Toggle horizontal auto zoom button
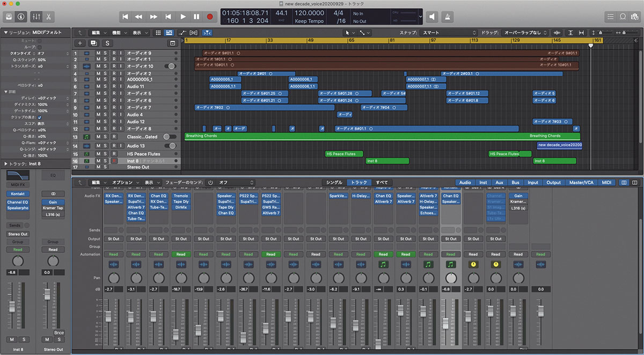The width and height of the screenshot is (644, 355). [581, 33]
